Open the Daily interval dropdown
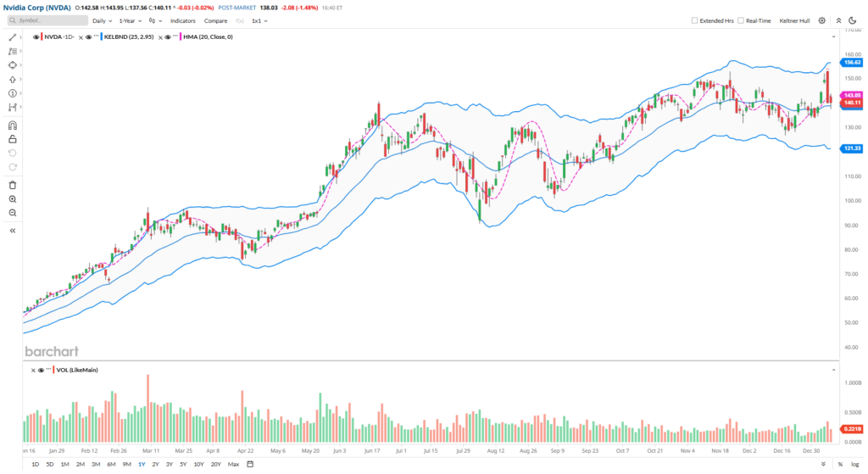The height and width of the screenshot is (474, 868). (x=102, y=20)
